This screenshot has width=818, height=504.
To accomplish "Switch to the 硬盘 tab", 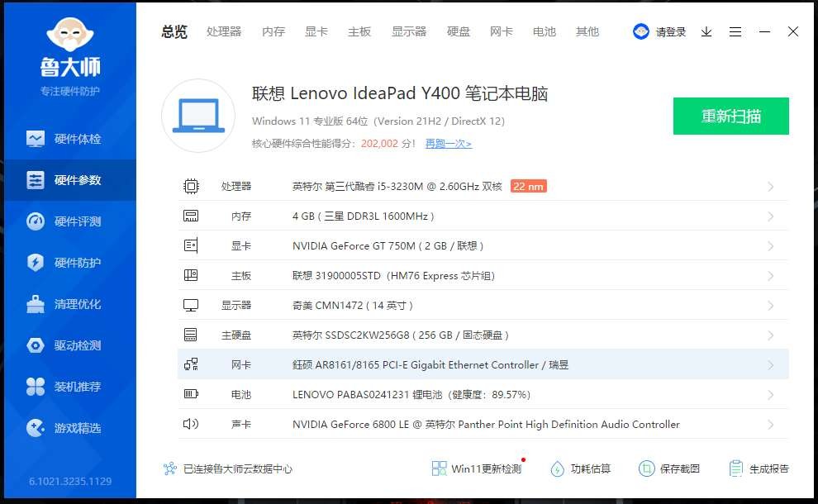I will [x=459, y=32].
